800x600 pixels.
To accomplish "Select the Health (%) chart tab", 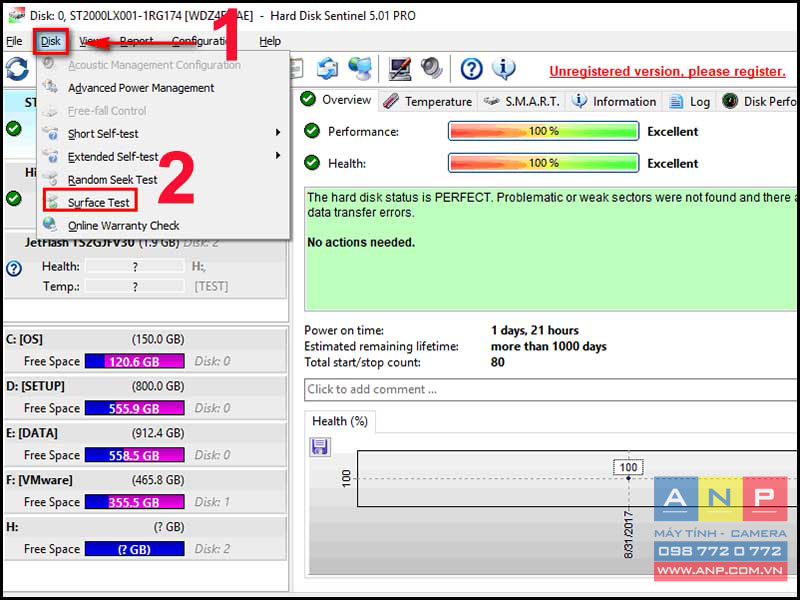I will (x=340, y=421).
